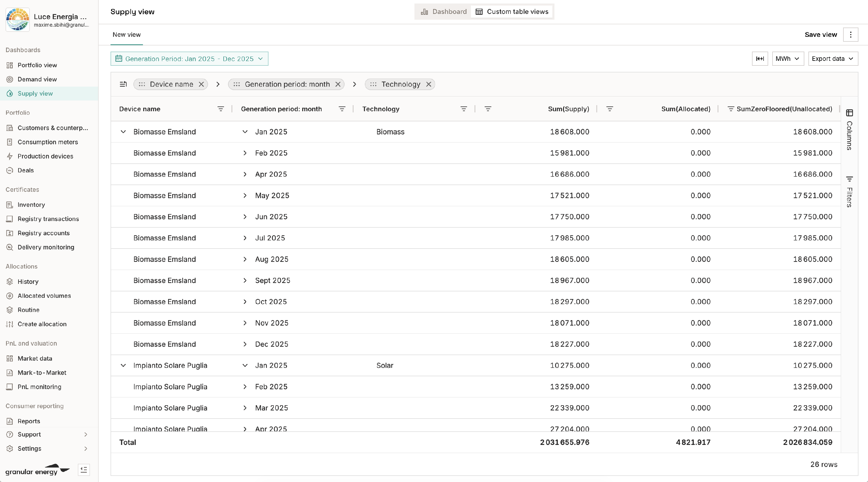Collapse the Biomasse Emsland device group
Screen dimensions: 868x482
pyautogui.click(x=123, y=132)
